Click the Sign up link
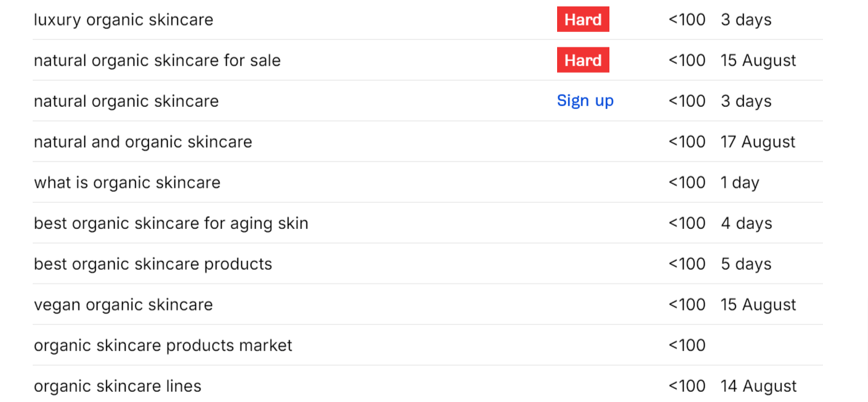Image resolution: width=868 pixels, height=402 pixels. 585,101
